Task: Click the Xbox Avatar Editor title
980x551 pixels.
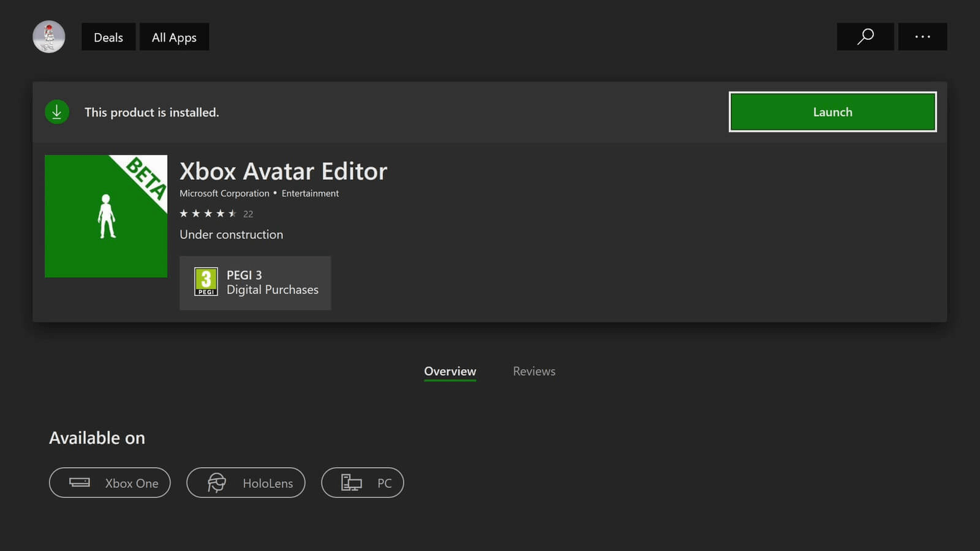Action: click(x=283, y=171)
